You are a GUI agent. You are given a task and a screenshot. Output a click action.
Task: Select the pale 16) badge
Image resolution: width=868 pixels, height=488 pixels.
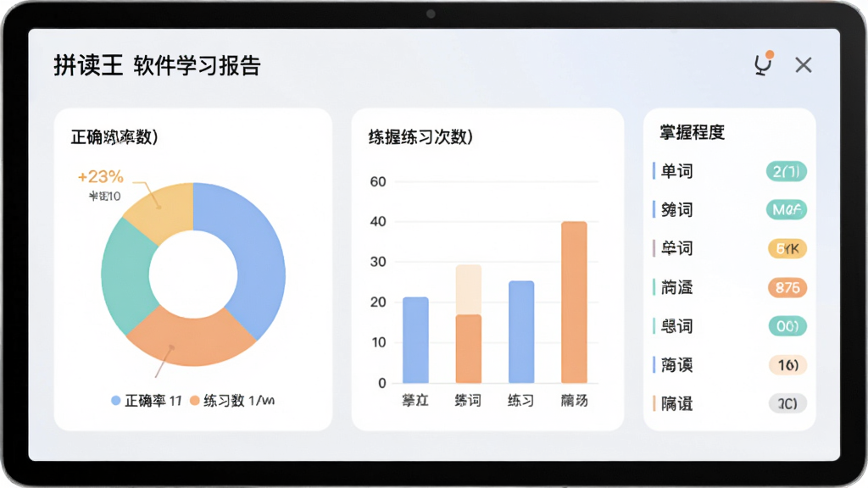pyautogui.click(x=787, y=365)
